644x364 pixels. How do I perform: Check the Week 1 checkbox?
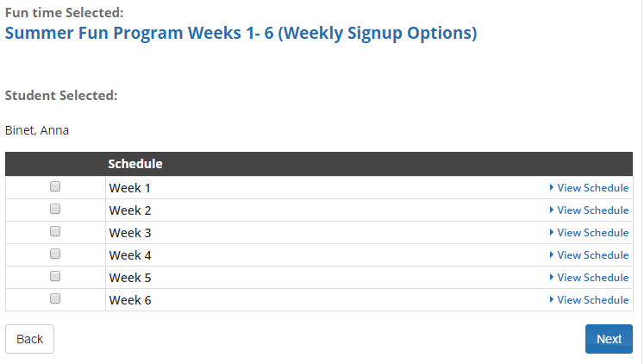coord(55,187)
